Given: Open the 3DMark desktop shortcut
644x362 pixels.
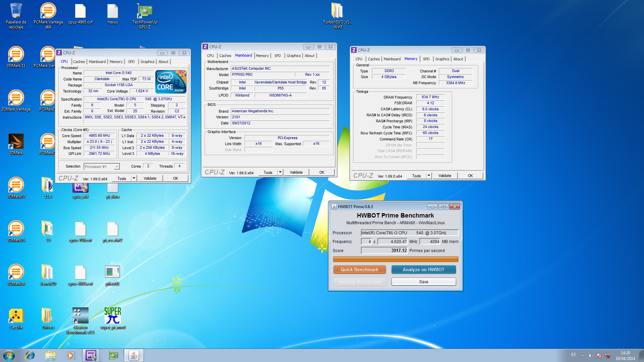Looking at the screenshot, I should click(x=16, y=144).
